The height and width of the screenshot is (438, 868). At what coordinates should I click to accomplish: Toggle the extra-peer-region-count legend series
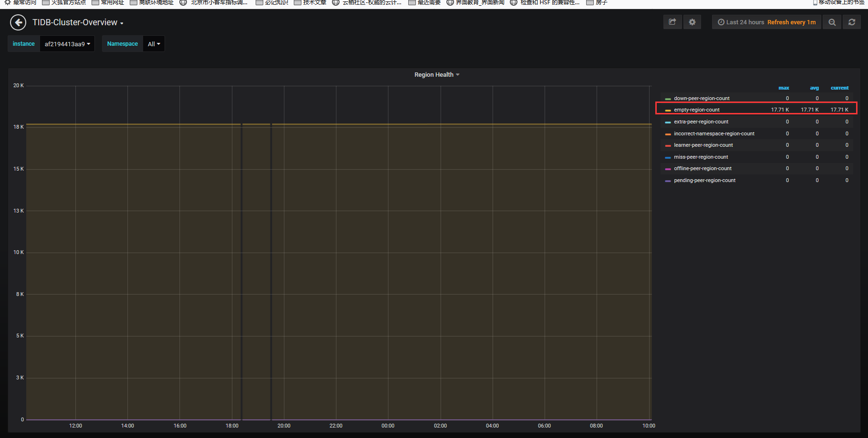click(x=701, y=122)
